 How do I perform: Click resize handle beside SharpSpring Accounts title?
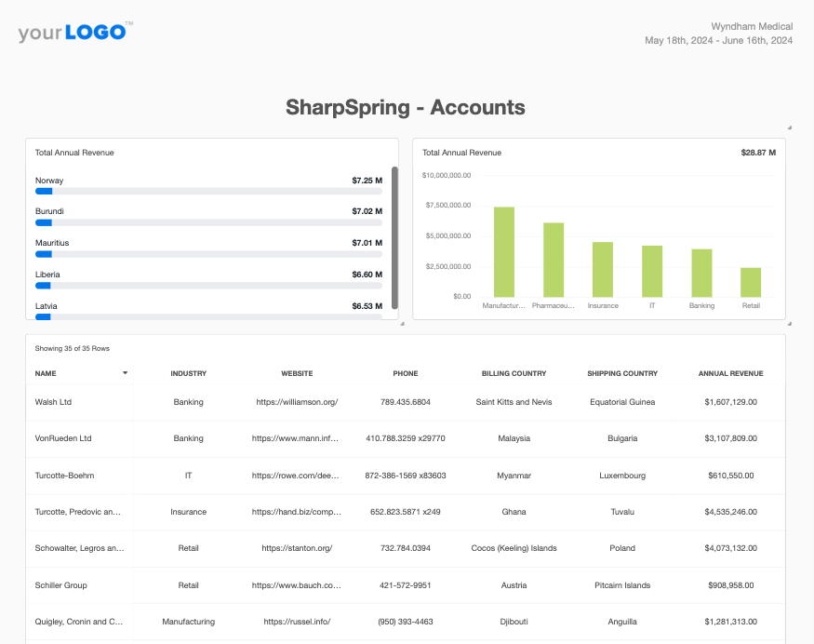789,127
